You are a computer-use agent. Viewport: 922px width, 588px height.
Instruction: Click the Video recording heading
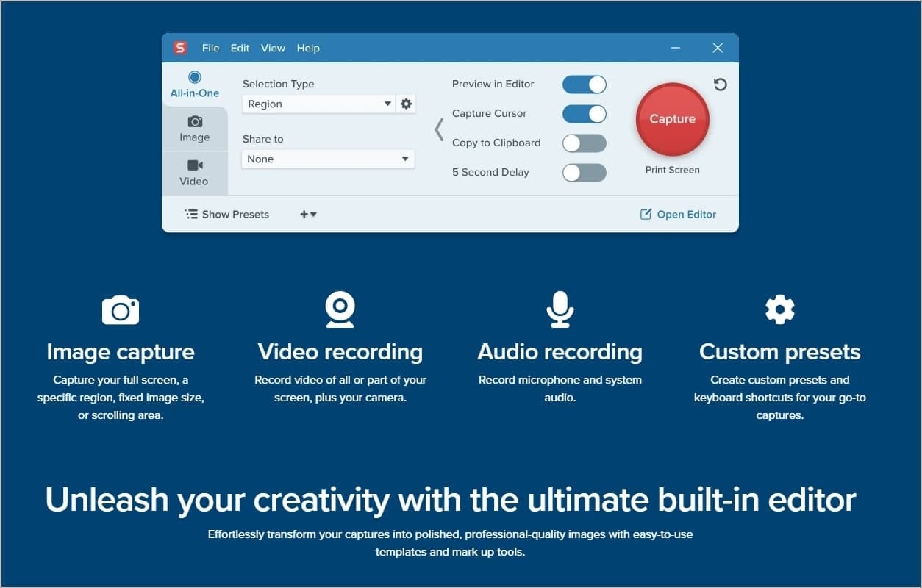pyautogui.click(x=340, y=352)
